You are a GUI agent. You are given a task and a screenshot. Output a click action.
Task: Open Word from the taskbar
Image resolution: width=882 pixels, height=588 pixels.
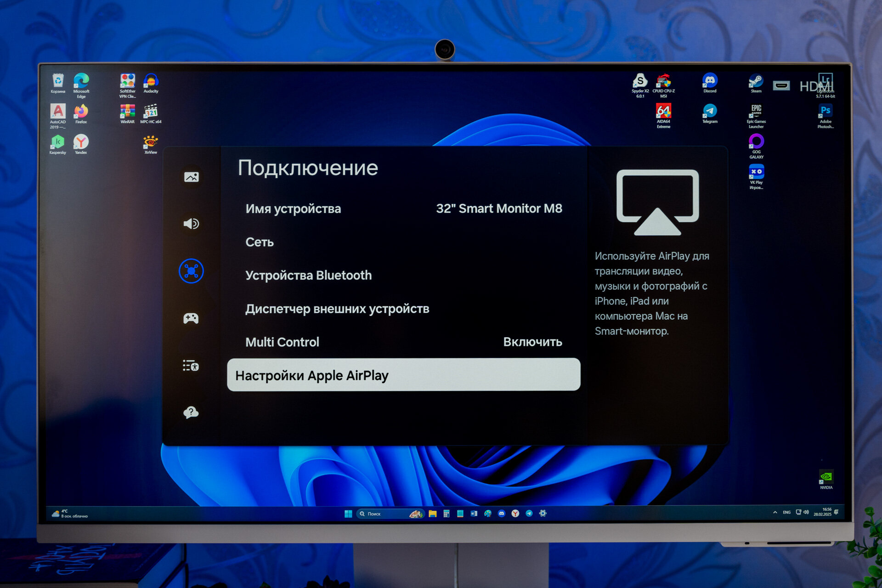(x=474, y=514)
